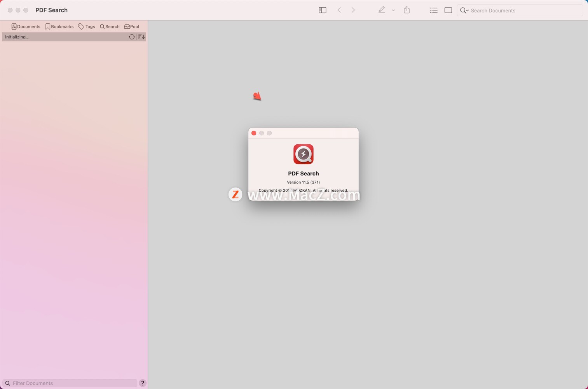Screen dimensions: 588x389
Task: Open the Tags tab
Action: point(86,26)
